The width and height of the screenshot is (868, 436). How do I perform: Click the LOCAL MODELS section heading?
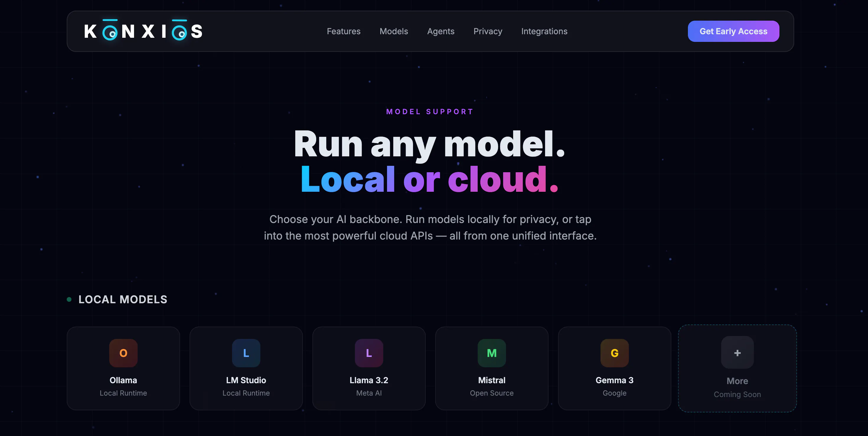123,299
